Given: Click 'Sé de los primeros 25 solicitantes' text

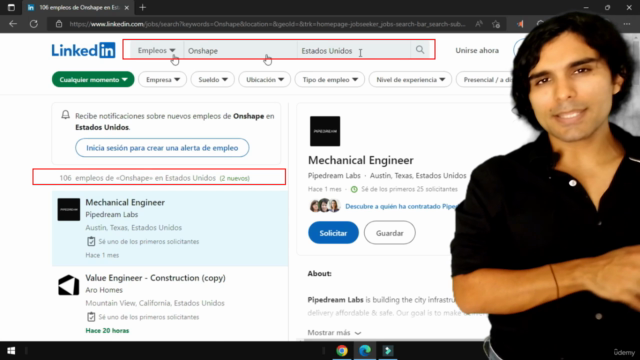Looking at the screenshot, I should (409, 189).
